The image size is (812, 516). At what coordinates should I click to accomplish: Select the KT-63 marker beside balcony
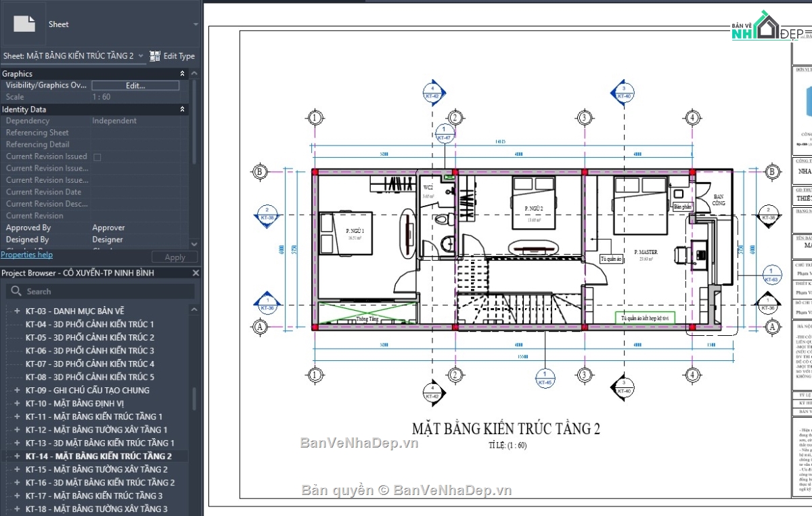pos(771,274)
